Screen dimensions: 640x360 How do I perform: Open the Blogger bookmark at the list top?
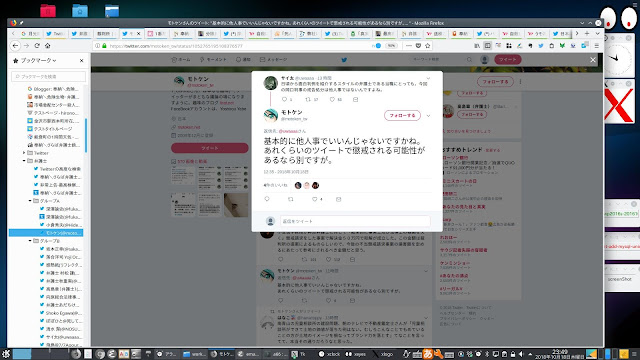coord(53,89)
